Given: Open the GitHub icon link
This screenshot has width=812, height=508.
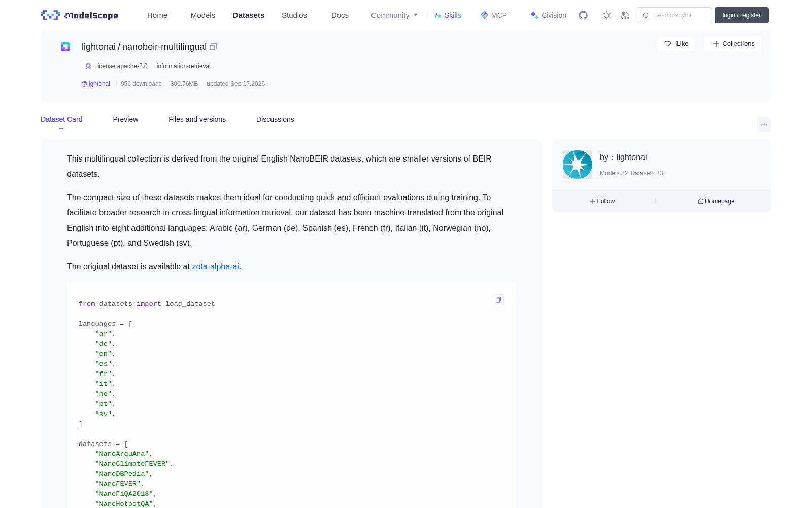Looking at the screenshot, I should [x=583, y=15].
